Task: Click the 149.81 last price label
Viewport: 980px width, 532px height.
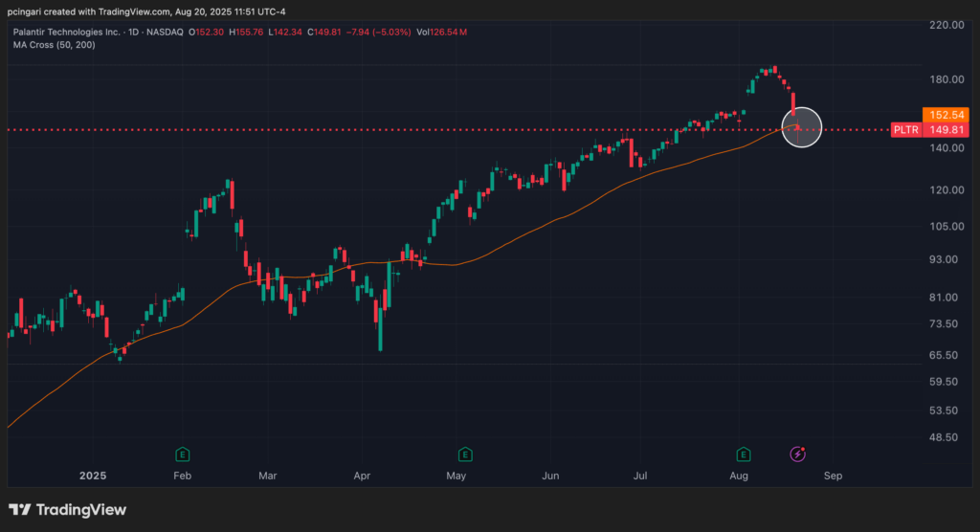Action: tap(947, 130)
